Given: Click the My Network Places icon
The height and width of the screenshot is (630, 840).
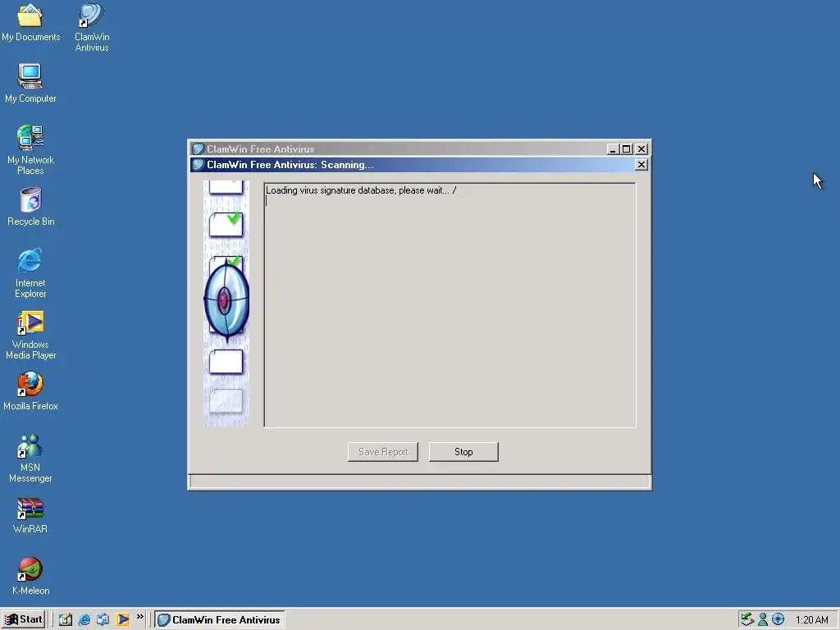Looking at the screenshot, I should coord(30,150).
